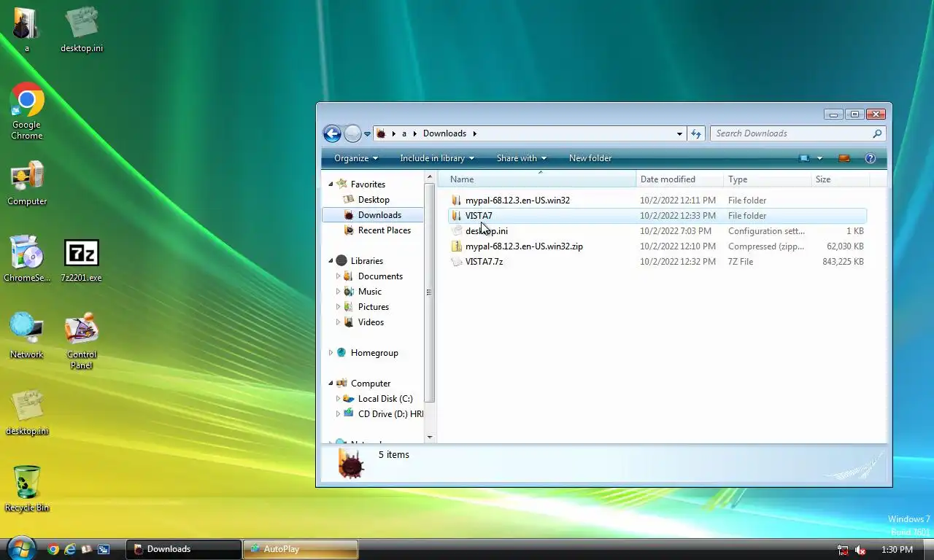Open recent pages dropdown beside Forward
This screenshot has height=560, width=934.
coord(367,134)
